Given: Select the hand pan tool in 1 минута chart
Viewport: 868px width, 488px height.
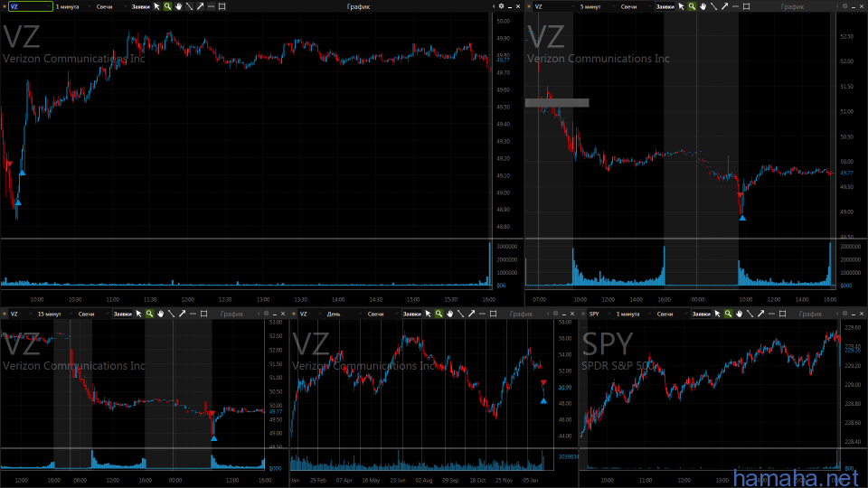Looking at the screenshot, I should coord(178,6).
